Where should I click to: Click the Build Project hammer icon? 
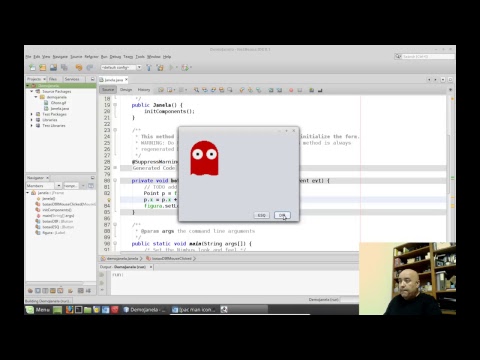pos(149,67)
